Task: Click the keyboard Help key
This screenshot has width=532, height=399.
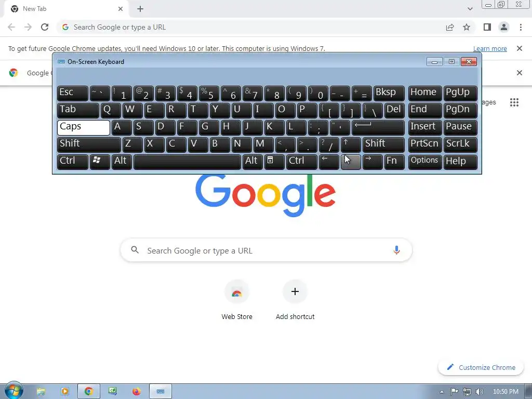Action: (x=460, y=162)
